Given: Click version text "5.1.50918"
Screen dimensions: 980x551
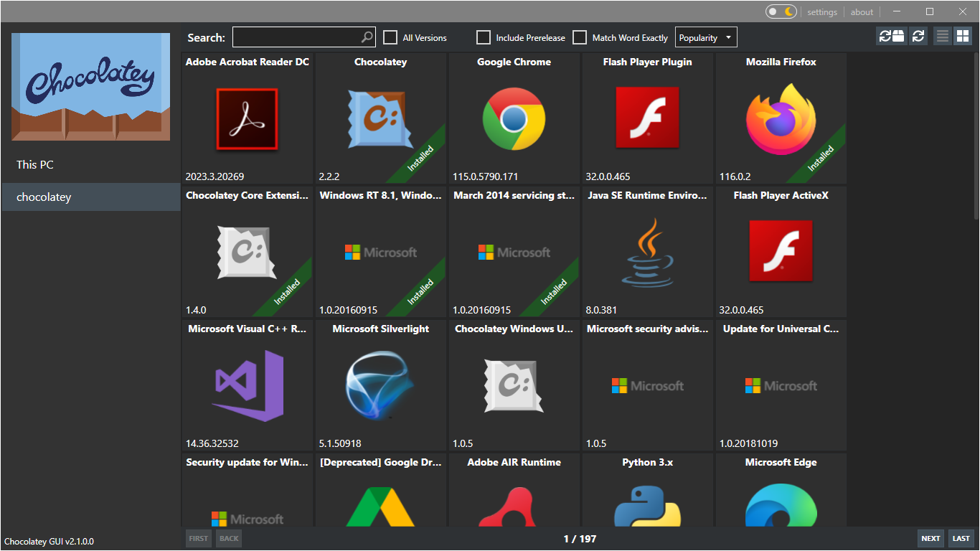Looking at the screenshot, I should pos(340,443).
